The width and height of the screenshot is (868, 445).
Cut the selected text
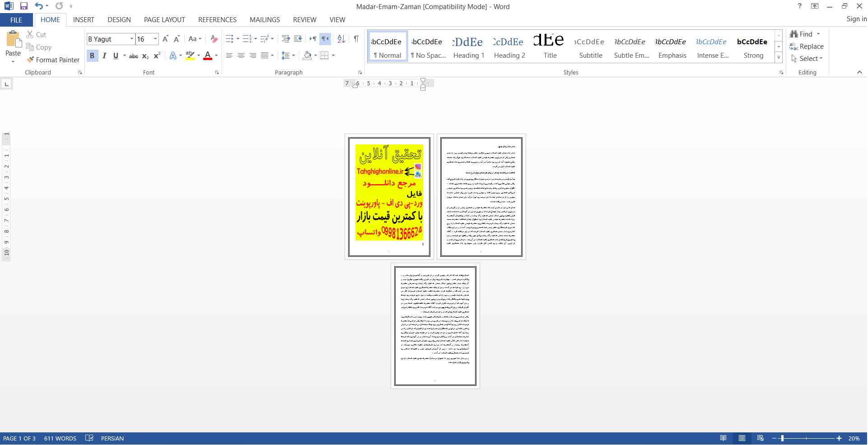(36, 35)
